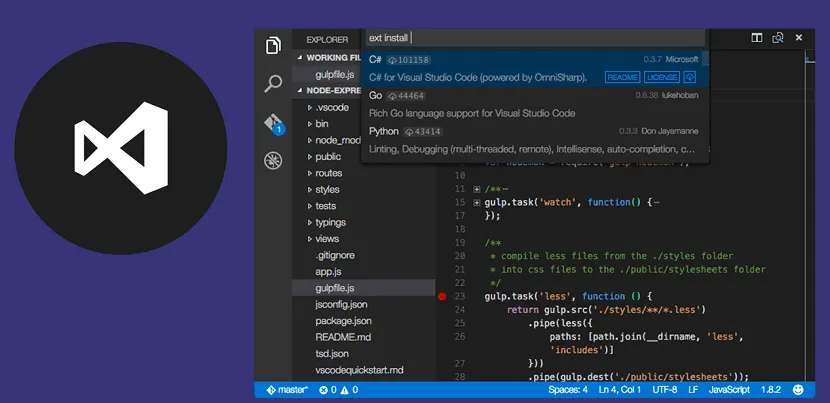Click 'UTF-8' encoding in status bar

[x=664, y=390]
